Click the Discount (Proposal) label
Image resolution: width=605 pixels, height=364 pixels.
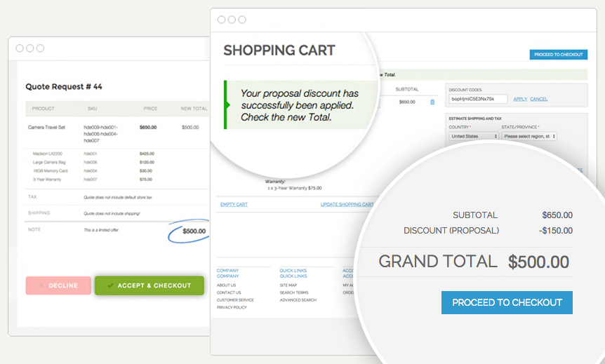[x=451, y=231]
